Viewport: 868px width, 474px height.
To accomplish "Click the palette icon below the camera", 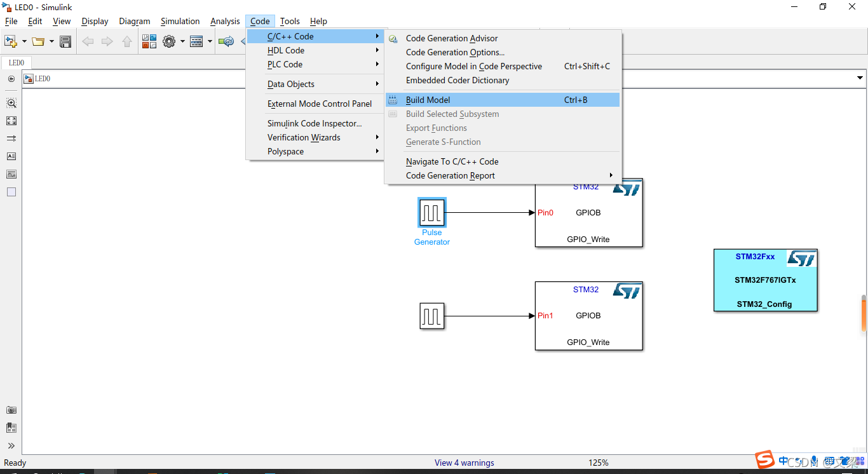I will (11, 428).
